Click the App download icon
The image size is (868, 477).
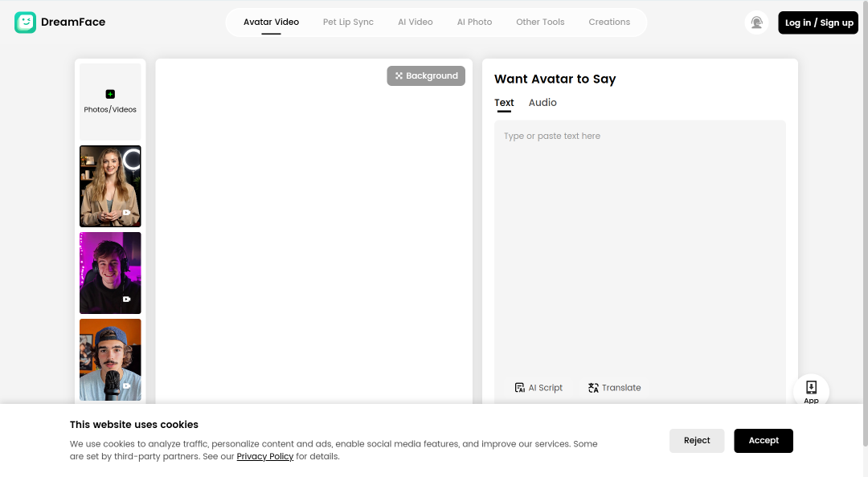811,387
